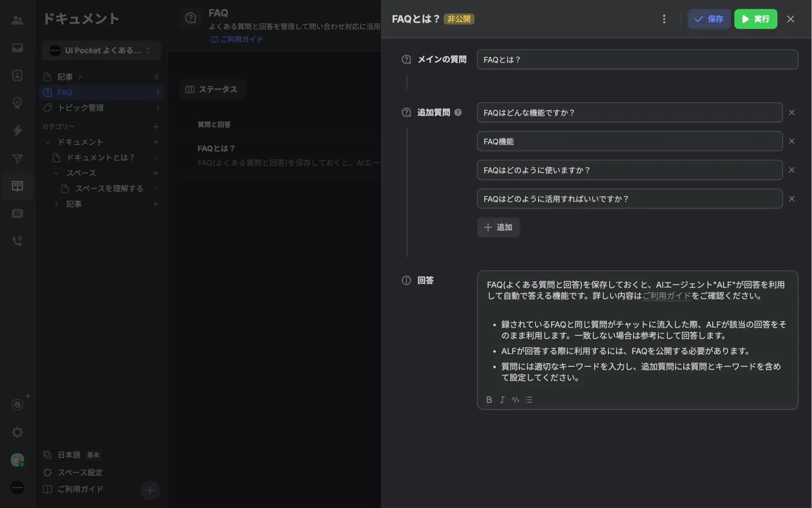Open the inbox tray icon
Screen dimensions: 812x508
[x=17, y=48]
